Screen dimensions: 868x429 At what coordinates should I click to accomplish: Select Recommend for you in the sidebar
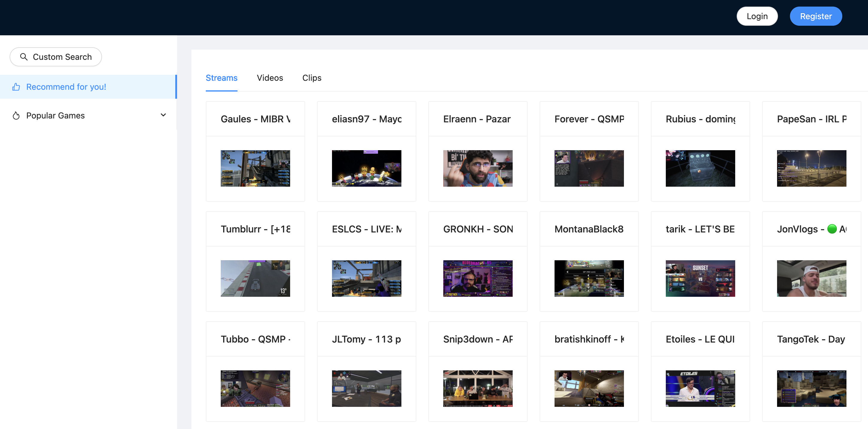[x=66, y=87]
